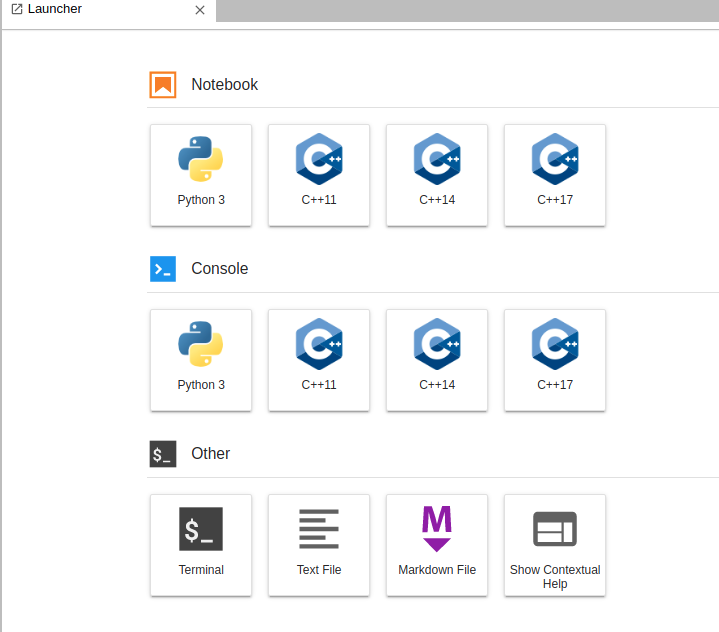Screen dimensions: 719x632
Task: Create a new C++17 notebook
Action: 555,175
